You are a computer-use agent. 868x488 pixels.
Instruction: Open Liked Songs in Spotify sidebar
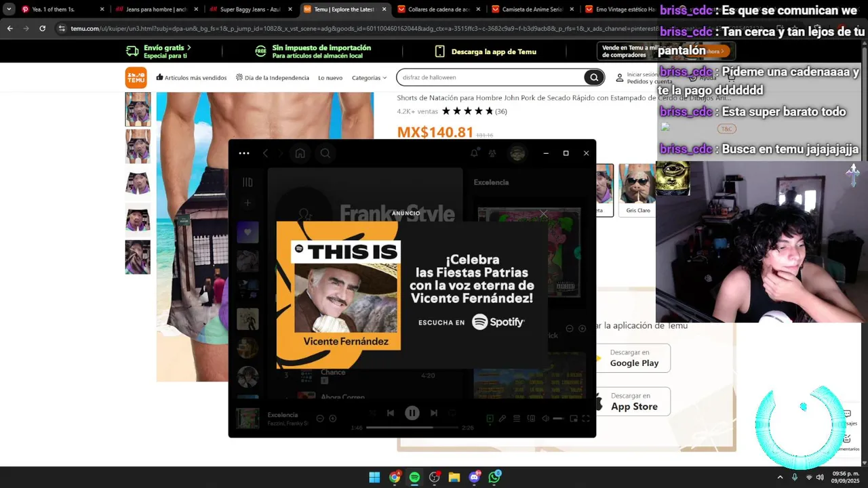[x=248, y=232]
